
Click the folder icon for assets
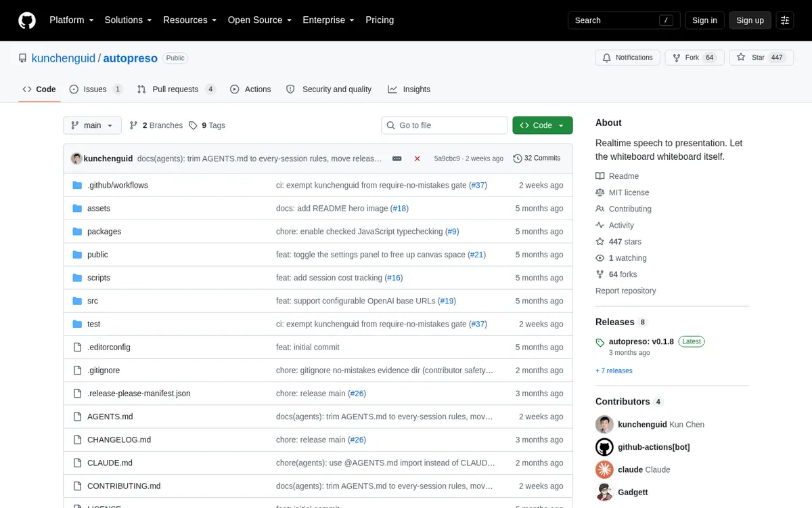77,208
